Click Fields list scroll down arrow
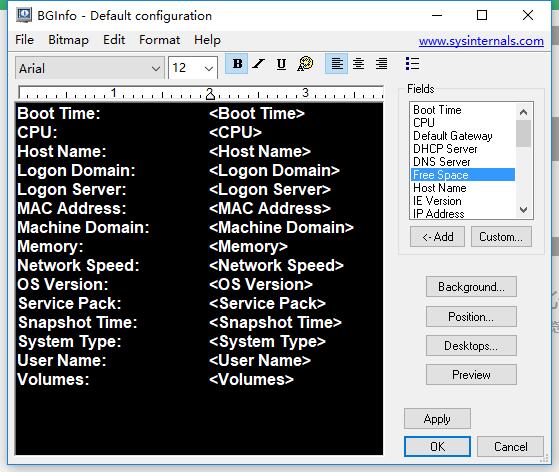Viewport: 559px width, 472px height. (x=523, y=210)
